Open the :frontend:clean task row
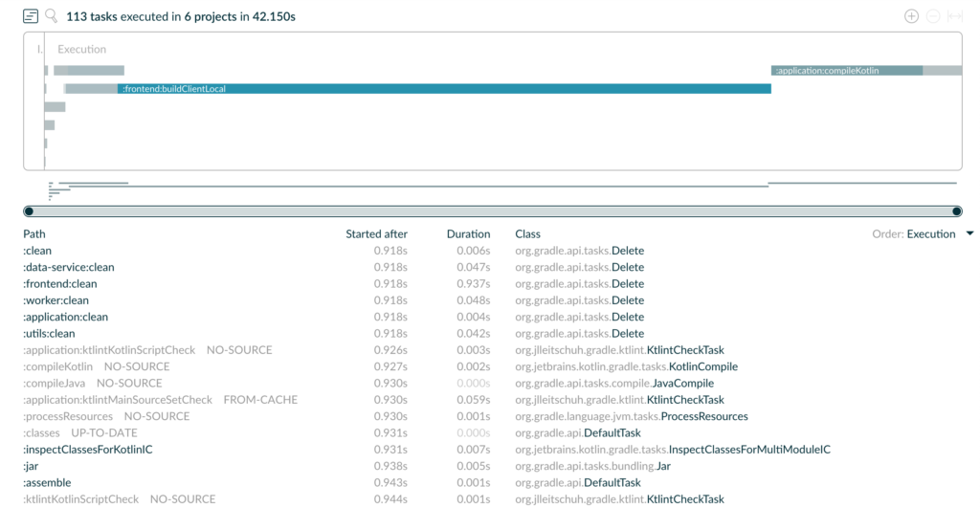This screenshot has width=980, height=508. click(x=60, y=284)
